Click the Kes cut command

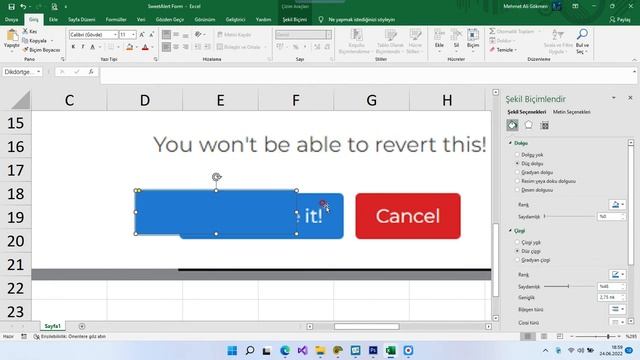pyautogui.click(x=30, y=31)
